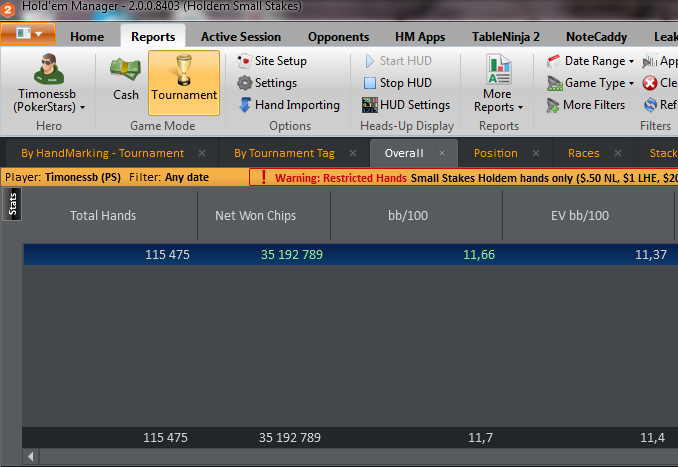Close the Position report tab
678x467 pixels.
pos(536,153)
